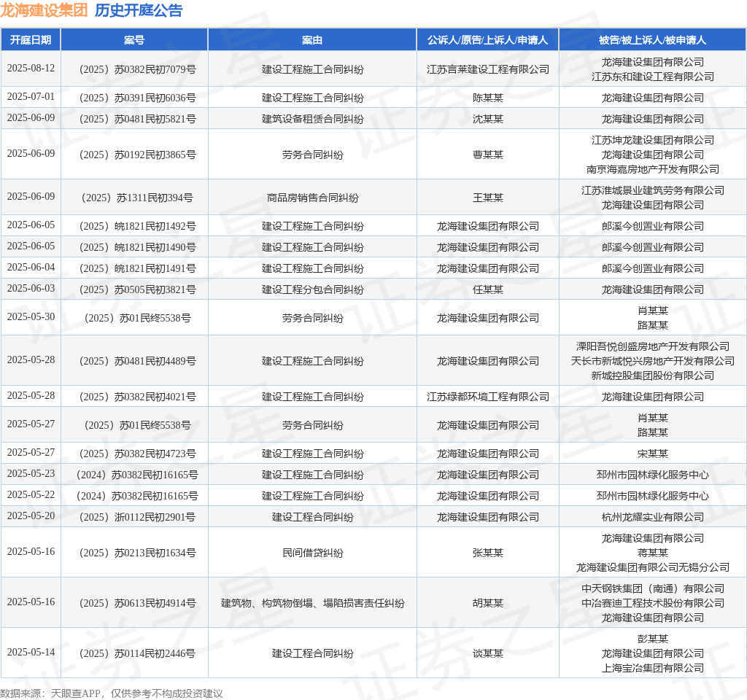Screen dimensions: 747x700
Task: Click the 历史开庭公告 heading
Action: (139, 10)
